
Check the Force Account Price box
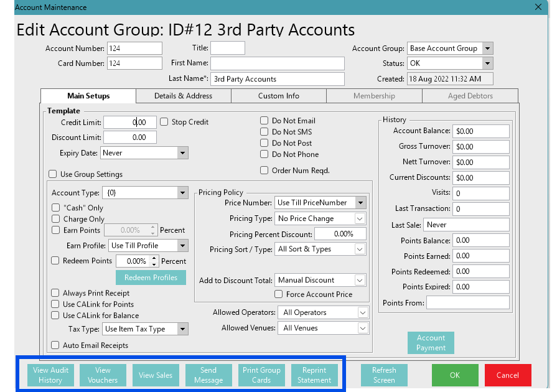[x=279, y=294]
